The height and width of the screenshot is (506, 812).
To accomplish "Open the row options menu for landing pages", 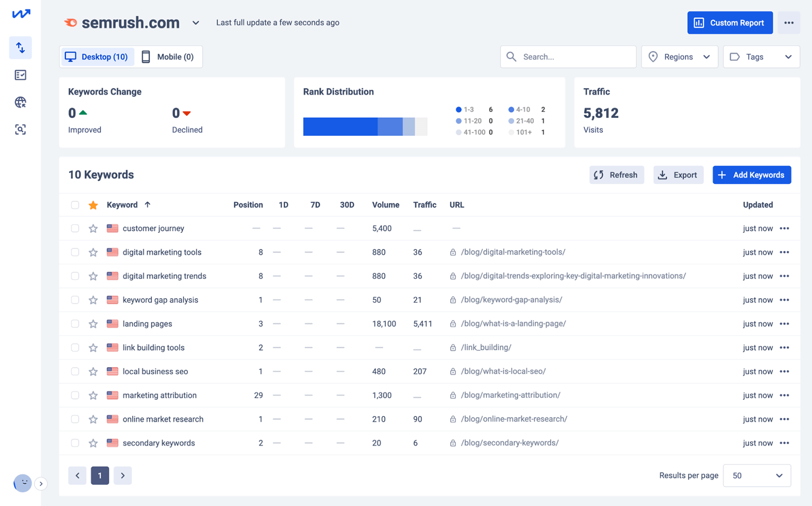I will coord(785,323).
